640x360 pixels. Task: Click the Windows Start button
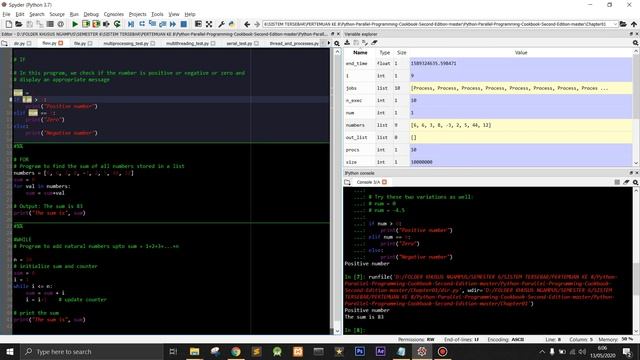click(x=9, y=351)
